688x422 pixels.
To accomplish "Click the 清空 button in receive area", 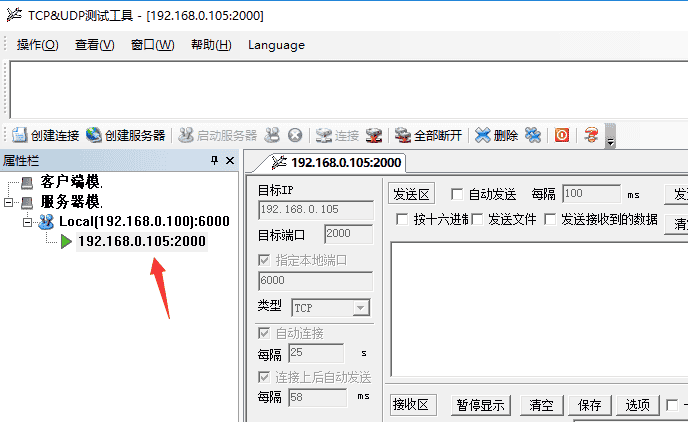I will pyautogui.click(x=541, y=405).
